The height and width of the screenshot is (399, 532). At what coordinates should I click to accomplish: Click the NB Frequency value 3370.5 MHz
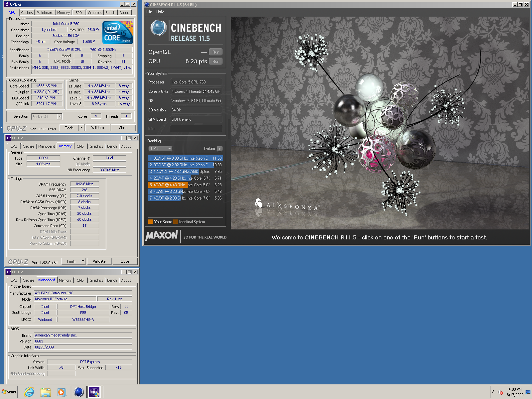109,170
